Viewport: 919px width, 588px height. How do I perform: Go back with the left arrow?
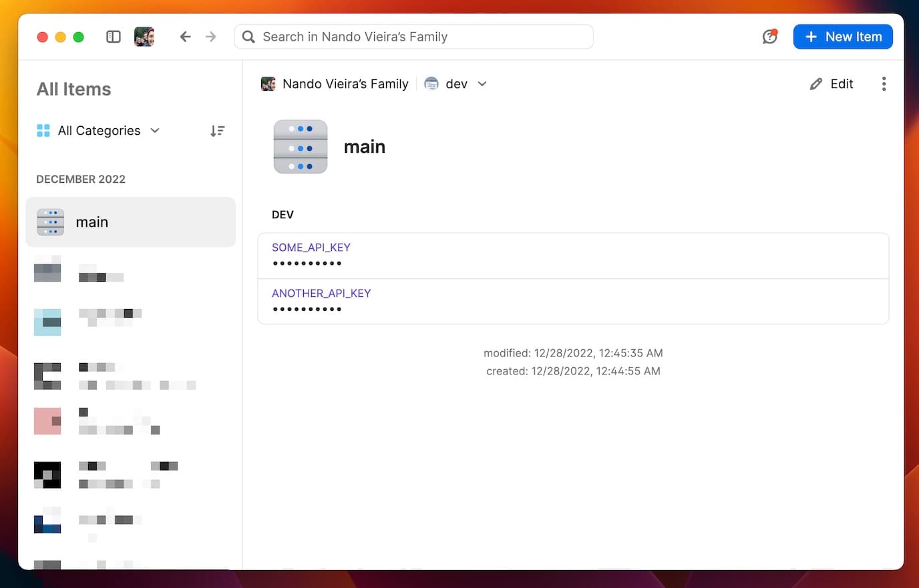185,37
